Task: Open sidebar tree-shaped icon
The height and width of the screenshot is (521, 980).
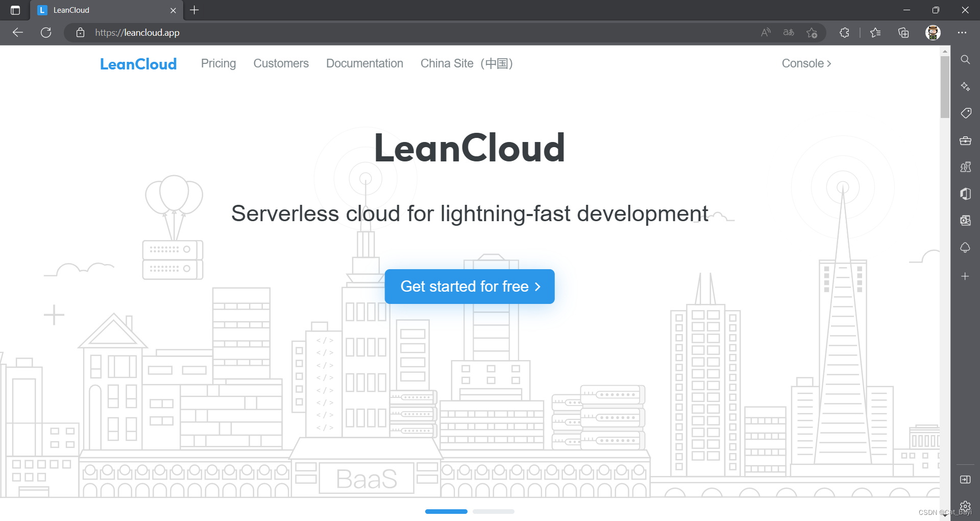Action: 965,248
